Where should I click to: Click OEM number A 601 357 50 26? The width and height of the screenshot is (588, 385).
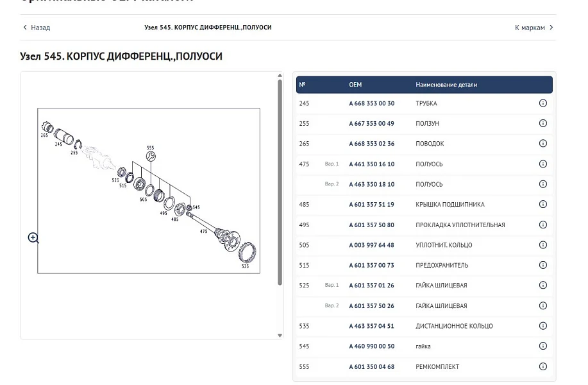pos(372,306)
